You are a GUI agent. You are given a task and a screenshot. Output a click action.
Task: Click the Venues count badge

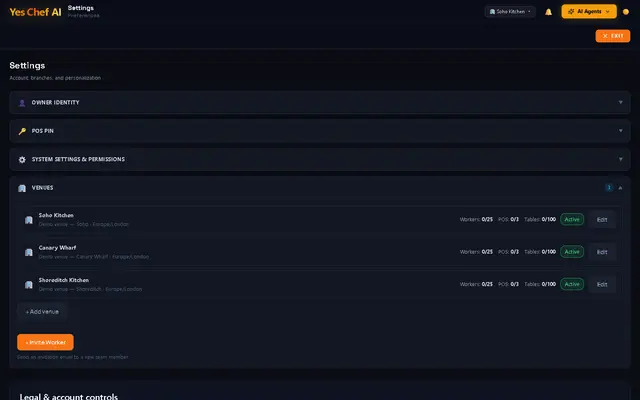click(x=609, y=187)
